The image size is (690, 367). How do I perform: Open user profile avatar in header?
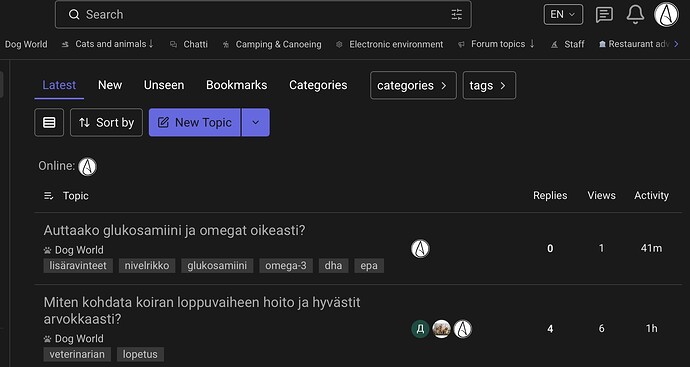click(666, 15)
